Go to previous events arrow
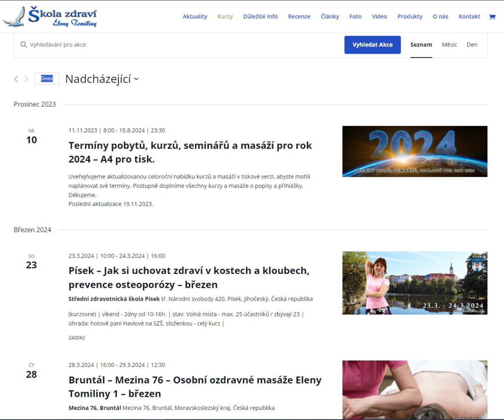The image size is (504, 420). (x=16, y=79)
